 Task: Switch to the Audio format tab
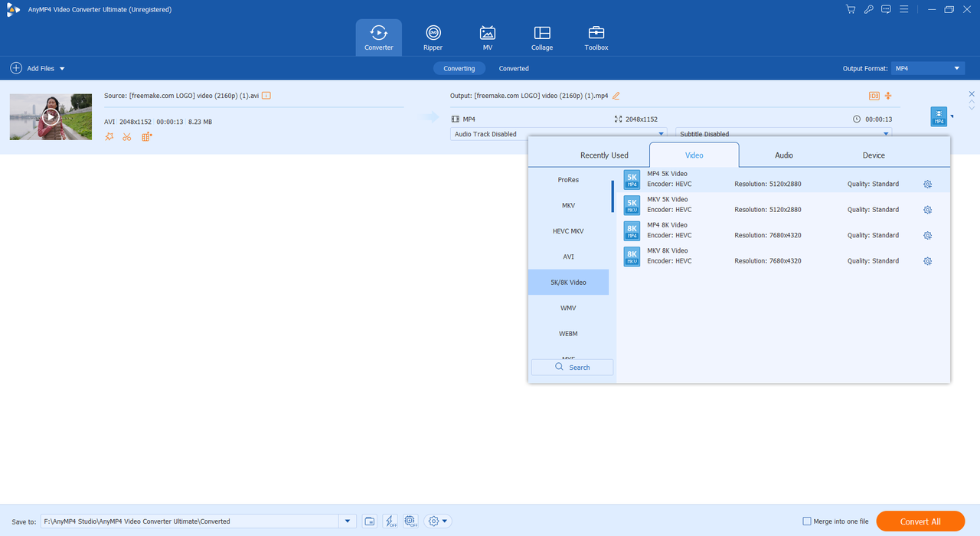tap(783, 155)
